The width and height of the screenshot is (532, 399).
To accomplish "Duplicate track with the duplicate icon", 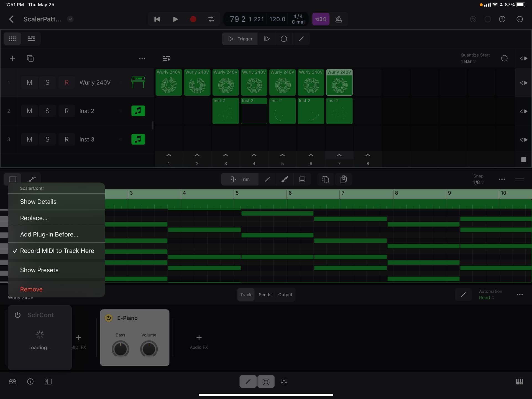I will point(30,58).
